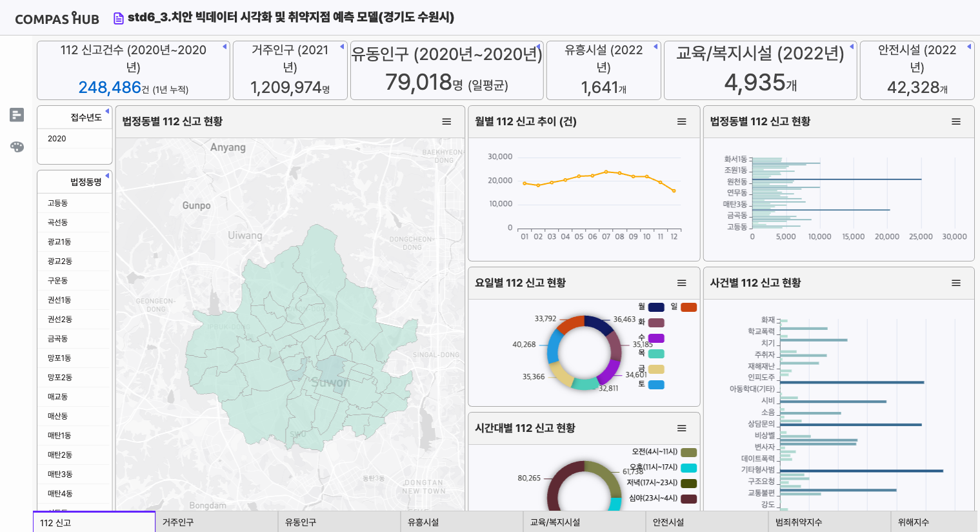Toggle 금 legend swatch in weekday chart
Viewport: 980px width, 532px height.
pyautogui.click(x=656, y=369)
